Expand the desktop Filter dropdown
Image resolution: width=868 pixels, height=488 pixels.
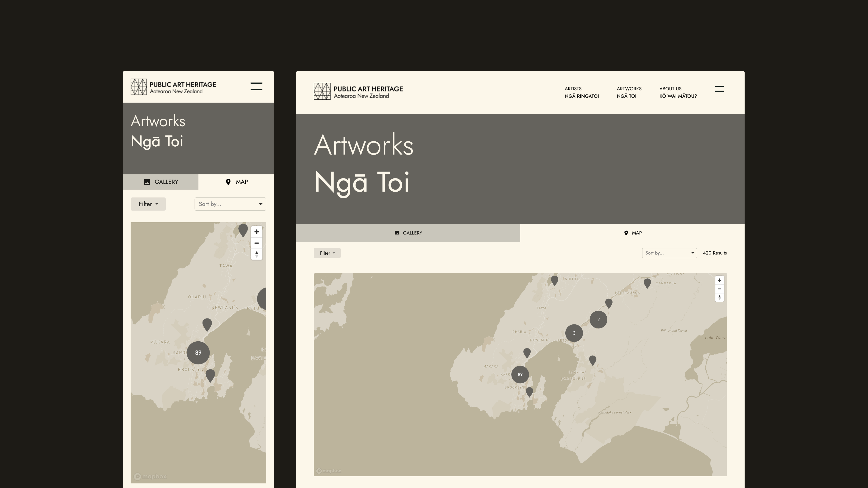327,253
